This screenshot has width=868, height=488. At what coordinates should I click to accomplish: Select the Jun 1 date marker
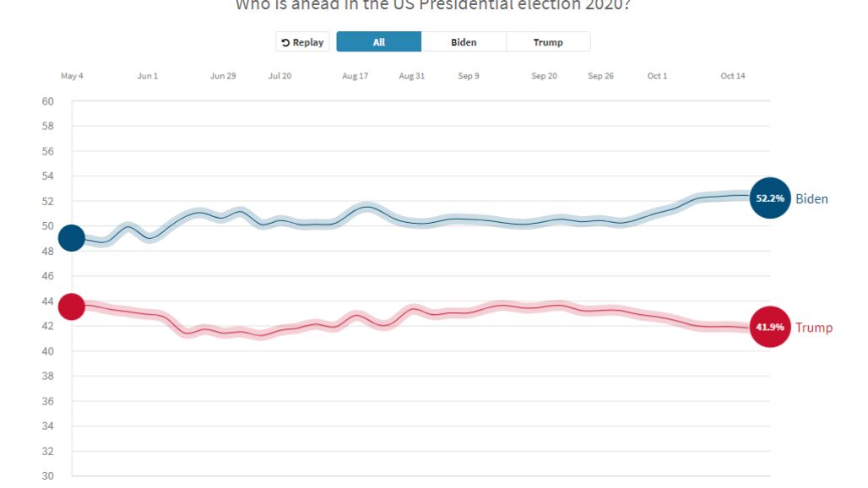[x=148, y=76]
